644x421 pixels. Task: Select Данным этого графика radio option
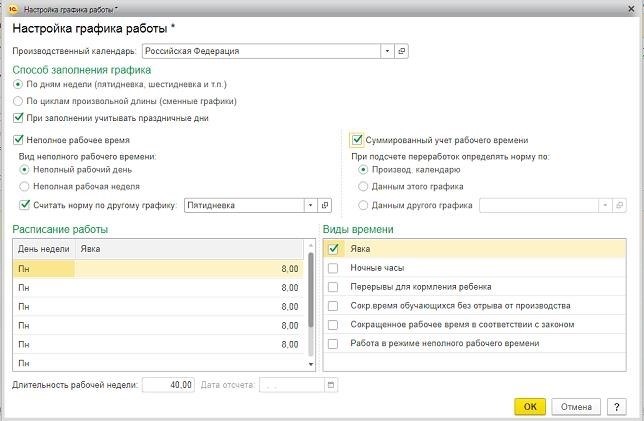(362, 187)
